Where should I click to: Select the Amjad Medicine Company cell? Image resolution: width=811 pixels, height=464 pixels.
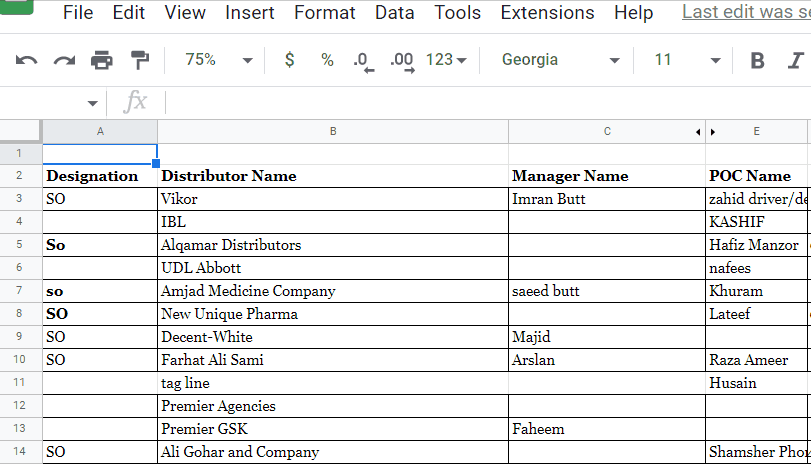(x=333, y=291)
